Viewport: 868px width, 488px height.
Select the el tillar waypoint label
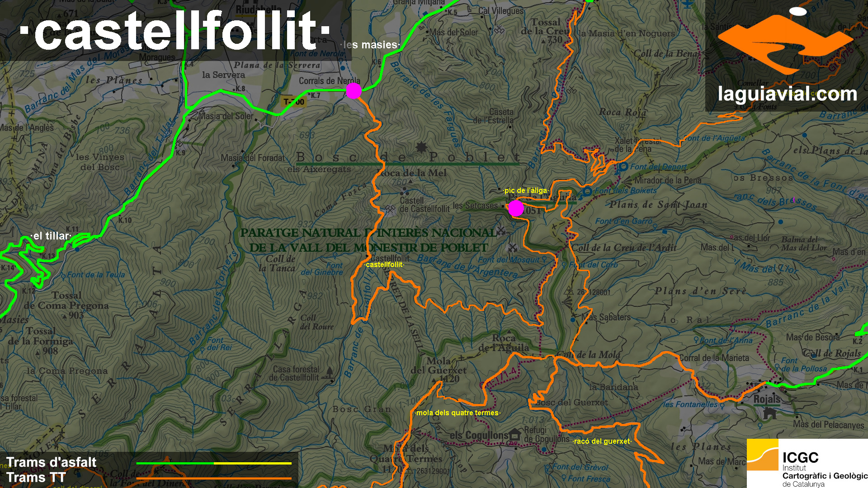(x=52, y=236)
